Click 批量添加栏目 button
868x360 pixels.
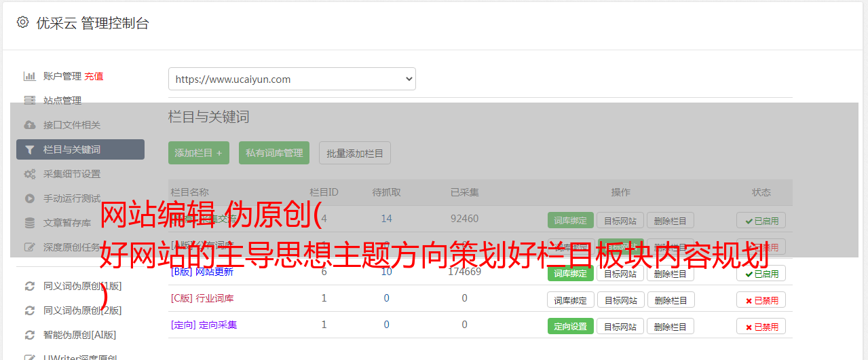point(355,153)
